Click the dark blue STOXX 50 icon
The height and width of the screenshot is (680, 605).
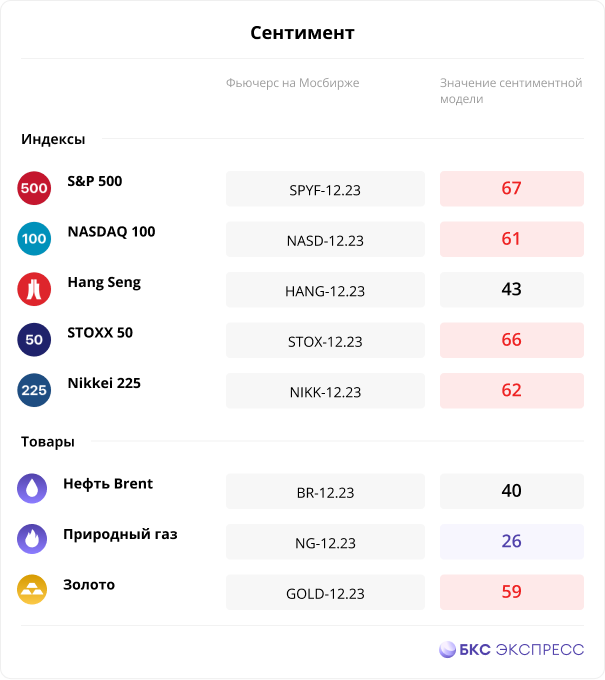[x=34, y=340]
